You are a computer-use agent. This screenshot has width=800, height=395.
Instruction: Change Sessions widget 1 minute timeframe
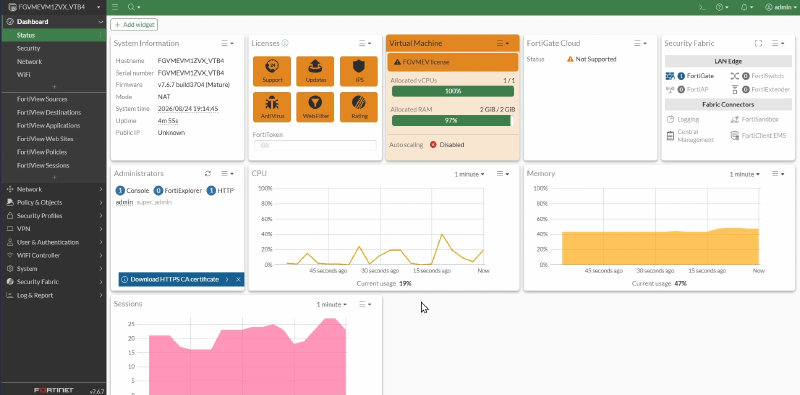pyautogui.click(x=332, y=304)
